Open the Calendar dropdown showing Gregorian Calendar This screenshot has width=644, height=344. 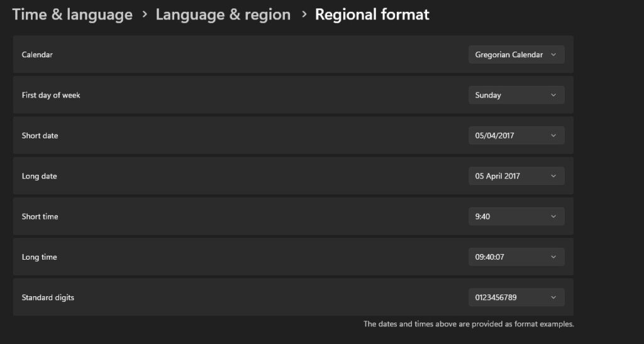point(516,55)
